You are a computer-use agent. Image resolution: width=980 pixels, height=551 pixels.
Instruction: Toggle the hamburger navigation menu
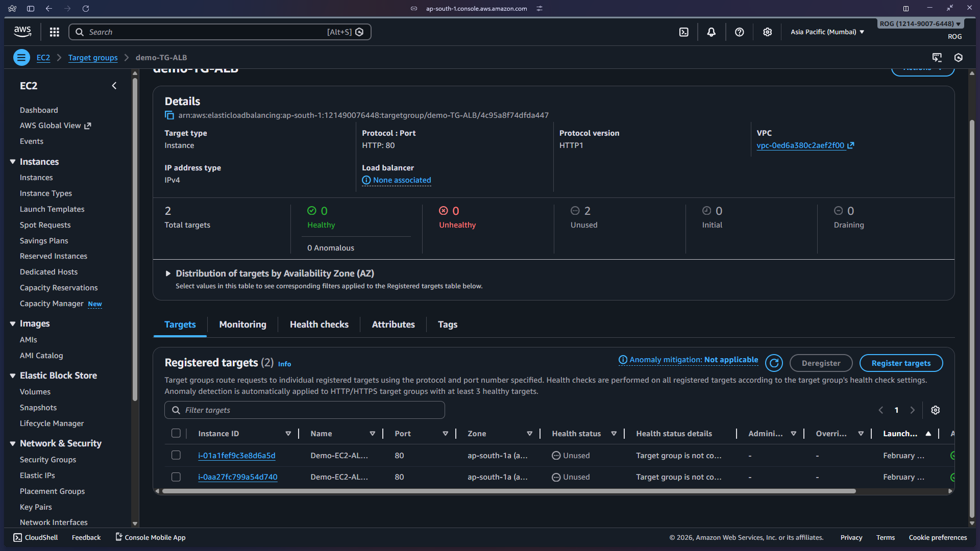[x=21, y=58]
